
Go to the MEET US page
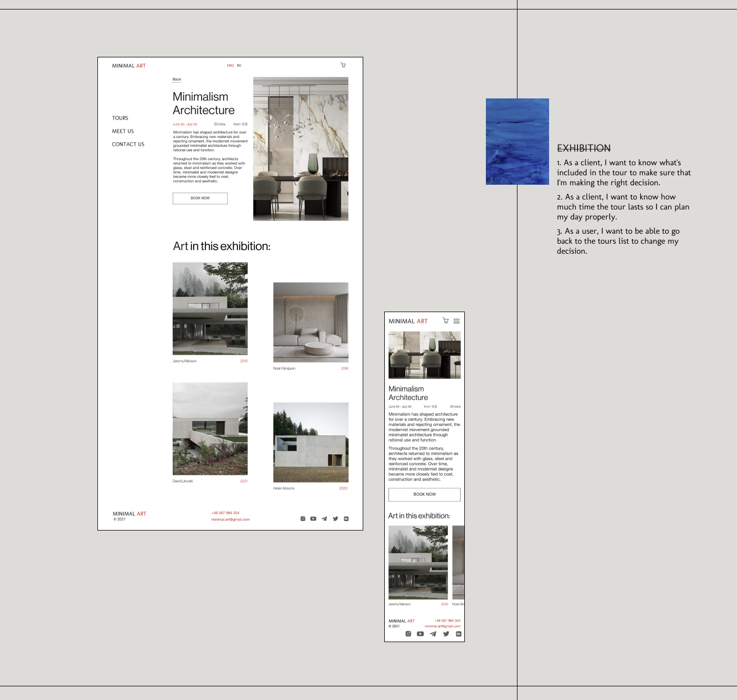pyautogui.click(x=123, y=132)
